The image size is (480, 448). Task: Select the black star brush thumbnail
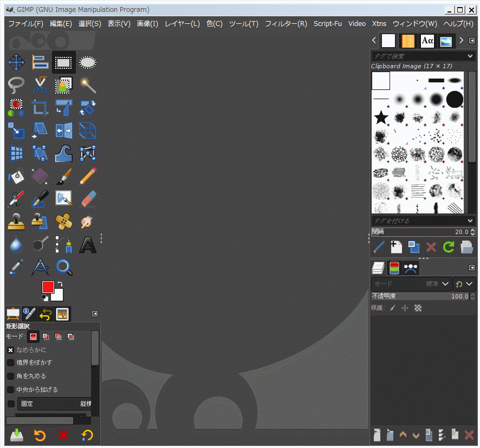tap(381, 117)
